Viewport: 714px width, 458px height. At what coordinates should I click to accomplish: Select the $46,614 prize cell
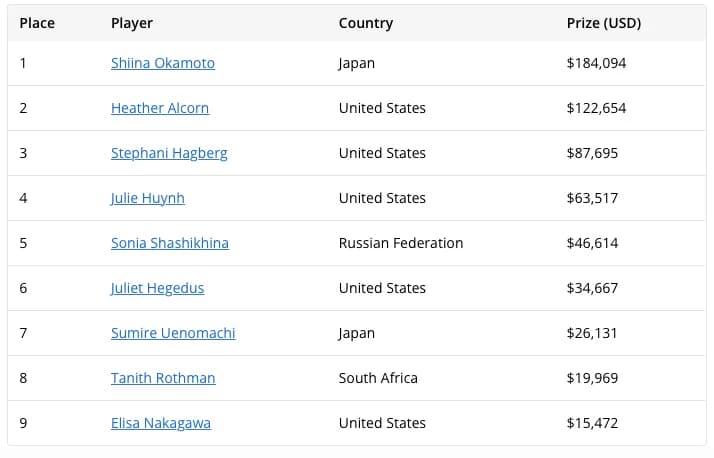592,243
